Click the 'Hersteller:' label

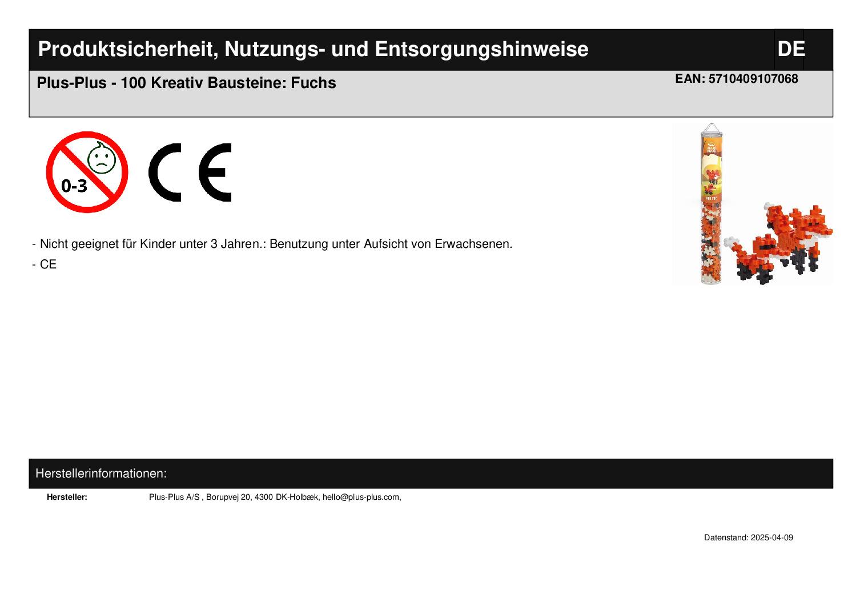67,497
